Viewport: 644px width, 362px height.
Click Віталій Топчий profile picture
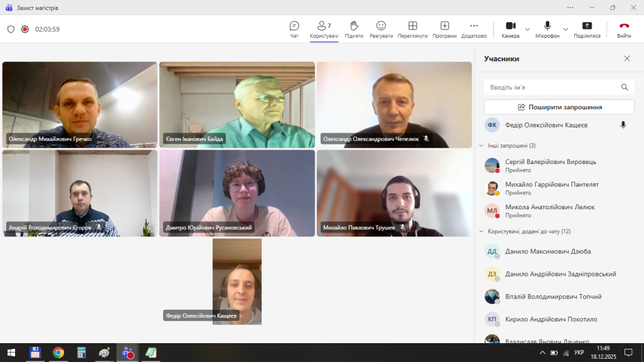[x=492, y=297]
